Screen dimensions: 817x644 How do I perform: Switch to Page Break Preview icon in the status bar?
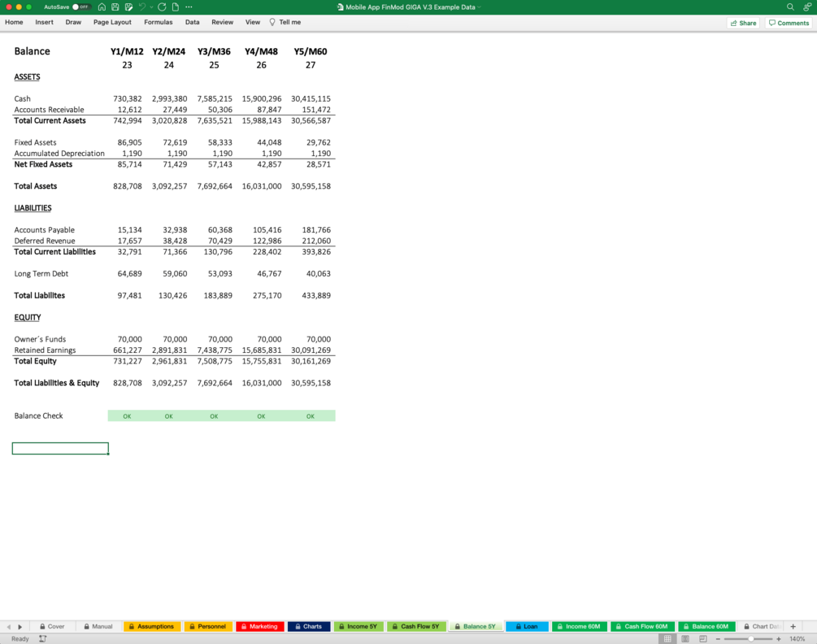pyautogui.click(x=703, y=639)
